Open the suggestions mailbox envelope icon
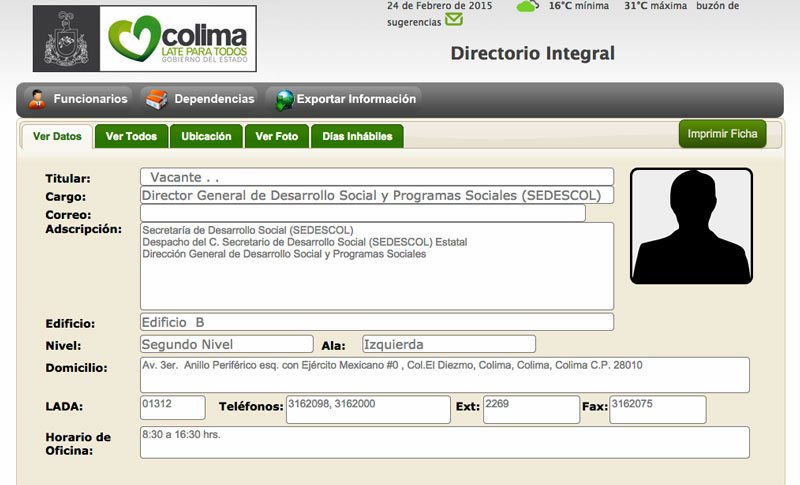 pos(454,19)
